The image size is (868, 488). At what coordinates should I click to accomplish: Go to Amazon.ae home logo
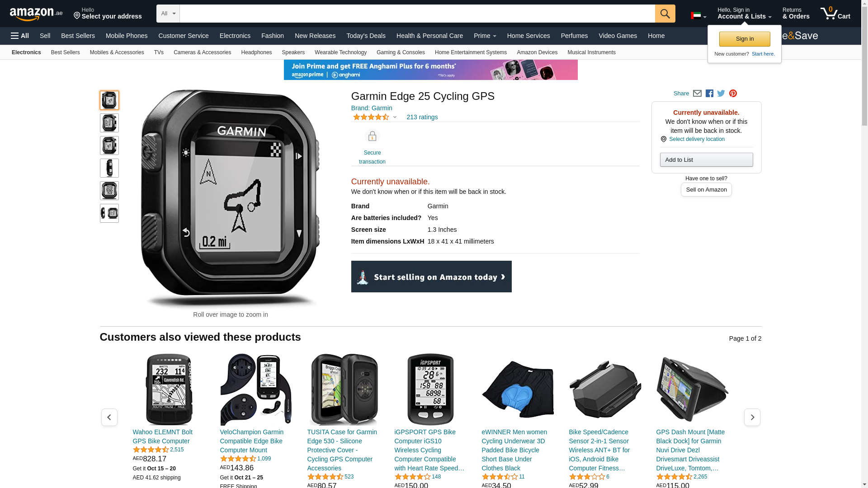pyautogui.click(x=36, y=14)
